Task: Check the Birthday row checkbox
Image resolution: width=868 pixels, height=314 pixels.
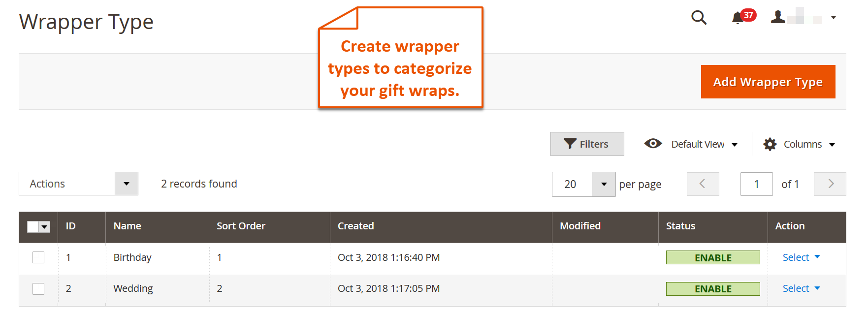Action: click(x=38, y=257)
